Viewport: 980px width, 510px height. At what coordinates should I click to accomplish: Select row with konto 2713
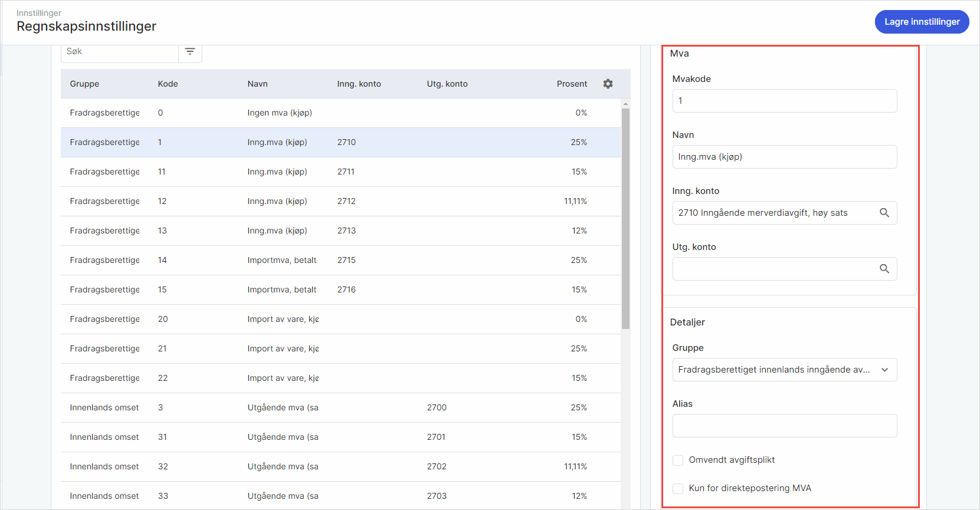(340, 231)
